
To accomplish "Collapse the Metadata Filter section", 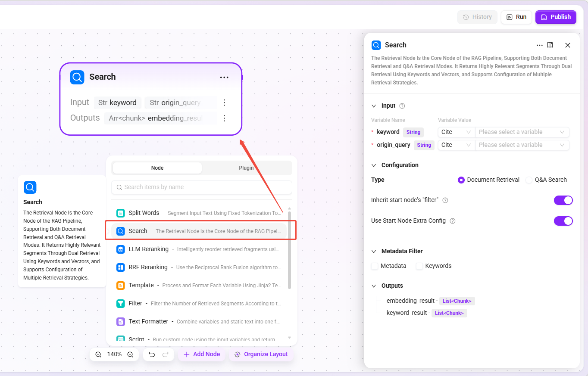I will (x=374, y=252).
